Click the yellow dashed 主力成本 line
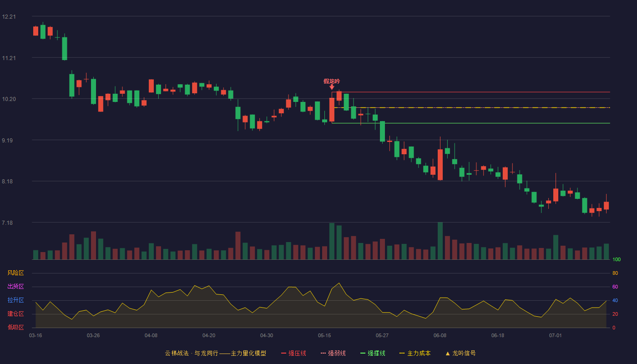Image resolution: width=637 pixels, height=364 pixels. pos(471,108)
